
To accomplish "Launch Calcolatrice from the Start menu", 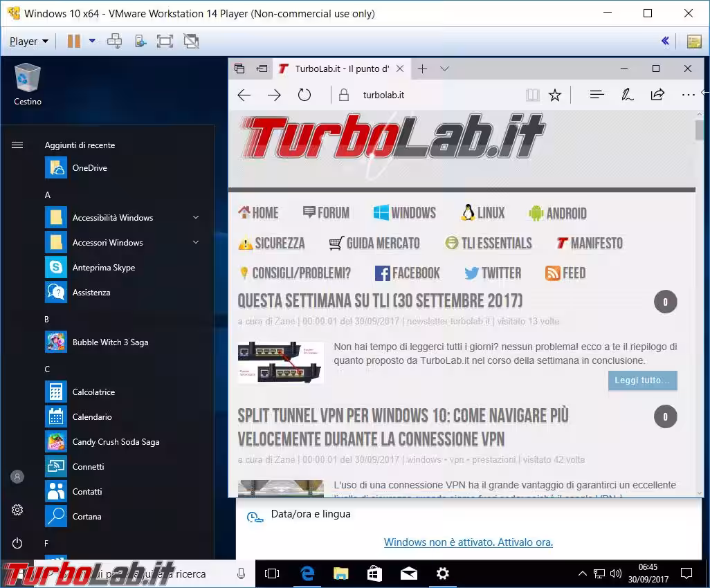I will [x=93, y=392].
